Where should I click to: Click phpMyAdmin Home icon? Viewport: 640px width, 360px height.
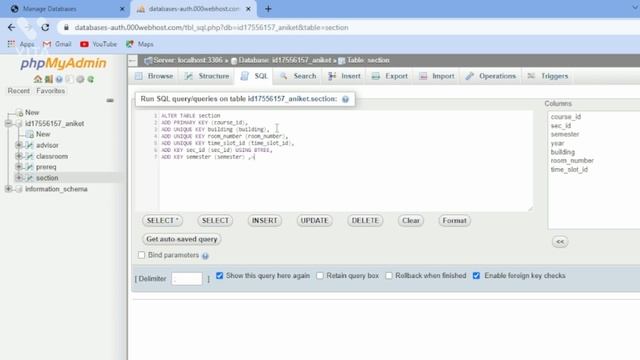38,79
